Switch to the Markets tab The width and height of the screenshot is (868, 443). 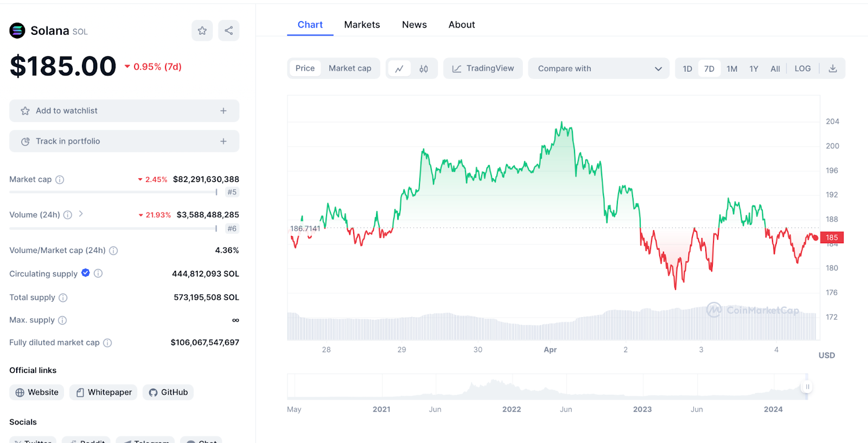[362, 24]
